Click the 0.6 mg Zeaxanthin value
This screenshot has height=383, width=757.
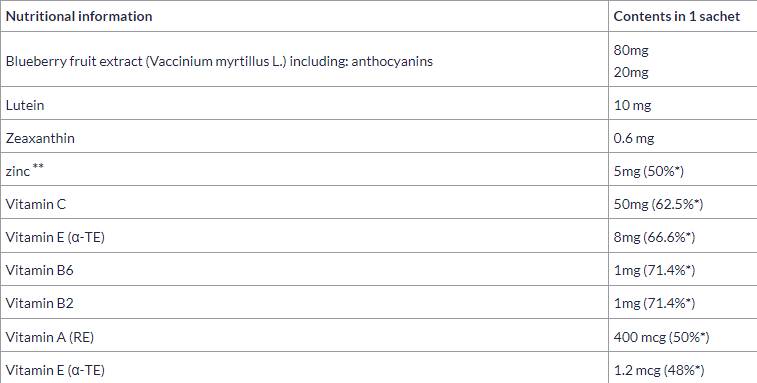(x=633, y=139)
